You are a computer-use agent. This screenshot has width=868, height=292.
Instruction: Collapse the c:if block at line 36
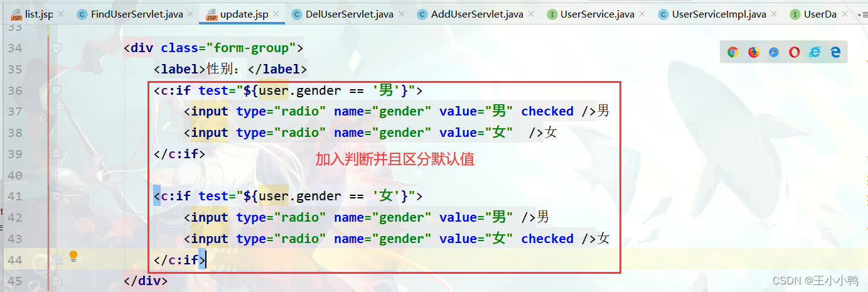(x=57, y=90)
